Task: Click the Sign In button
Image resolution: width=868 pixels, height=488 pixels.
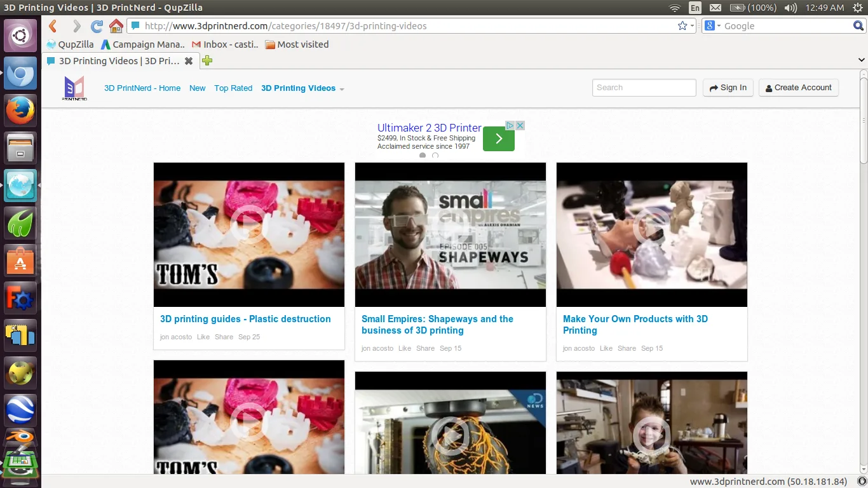Action: coord(728,88)
